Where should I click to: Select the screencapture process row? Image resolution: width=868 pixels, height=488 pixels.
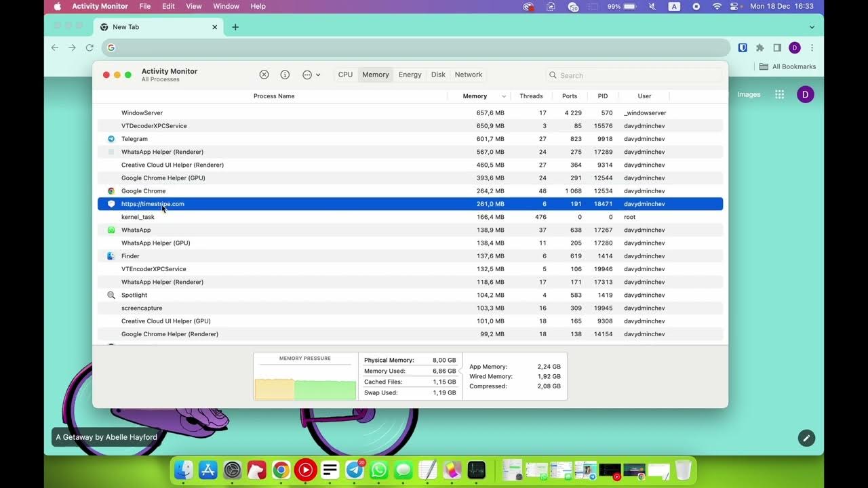pos(410,308)
